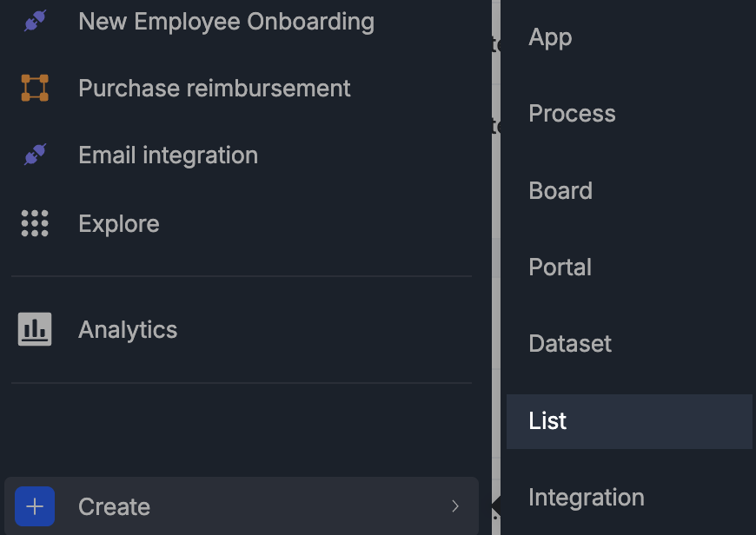756x535 pixels.
Task: Select Portal in the Create submenu
Action: click(560, 267)
